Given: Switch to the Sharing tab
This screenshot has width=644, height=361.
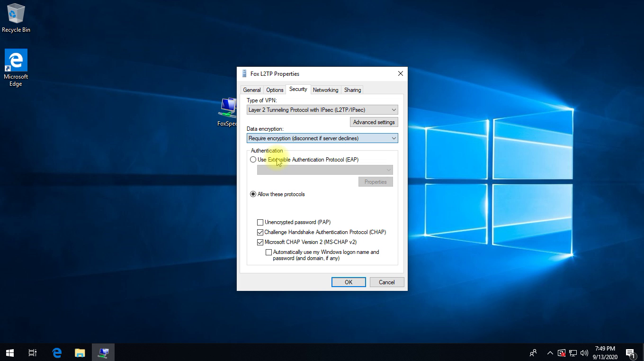Looking at the screenshot, I should [x=352, y=90].
